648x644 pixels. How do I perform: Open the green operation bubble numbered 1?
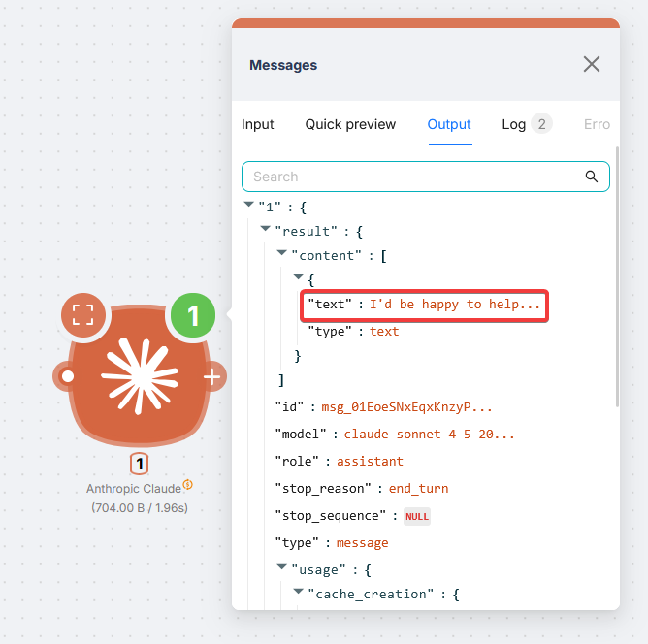tap(193, 315)
